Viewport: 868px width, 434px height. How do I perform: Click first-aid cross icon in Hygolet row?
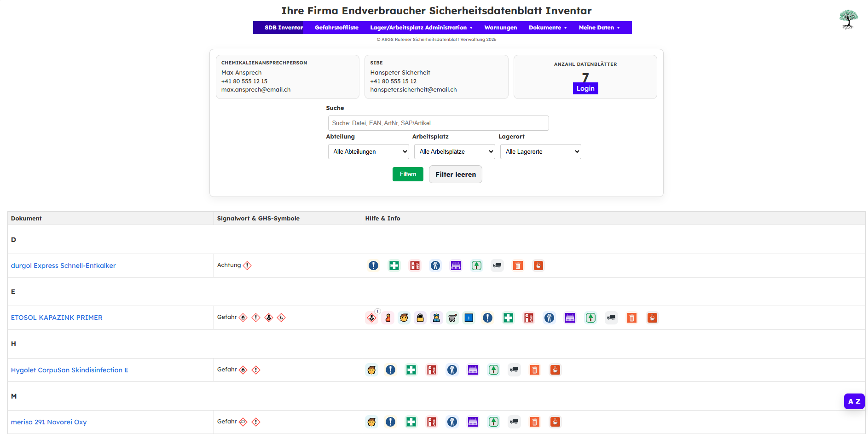(x=411, y=370)
